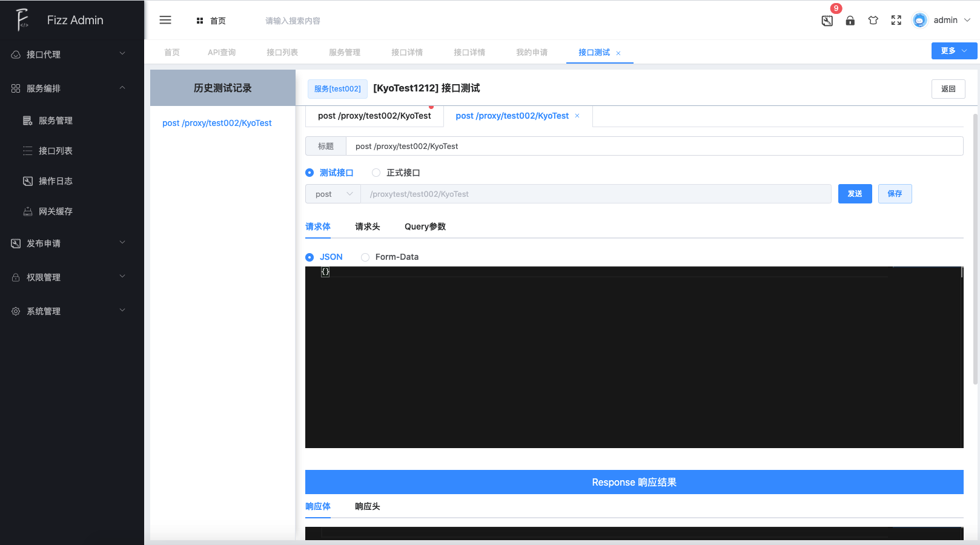Click the 标题 input field

[654, 146]
